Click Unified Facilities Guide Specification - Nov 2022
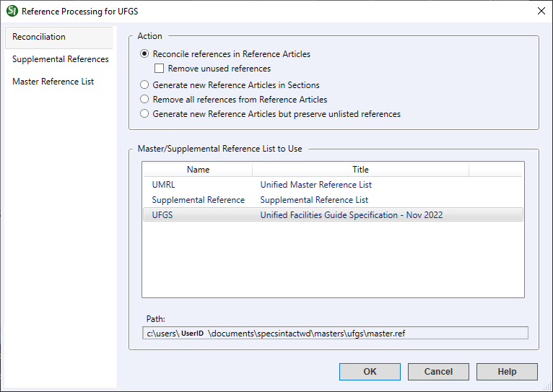553x392 pixels. tap(352, 215)
